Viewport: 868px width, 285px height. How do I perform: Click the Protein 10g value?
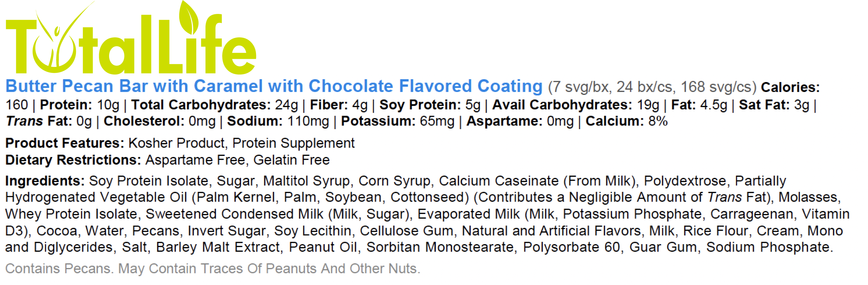(108, 105)
